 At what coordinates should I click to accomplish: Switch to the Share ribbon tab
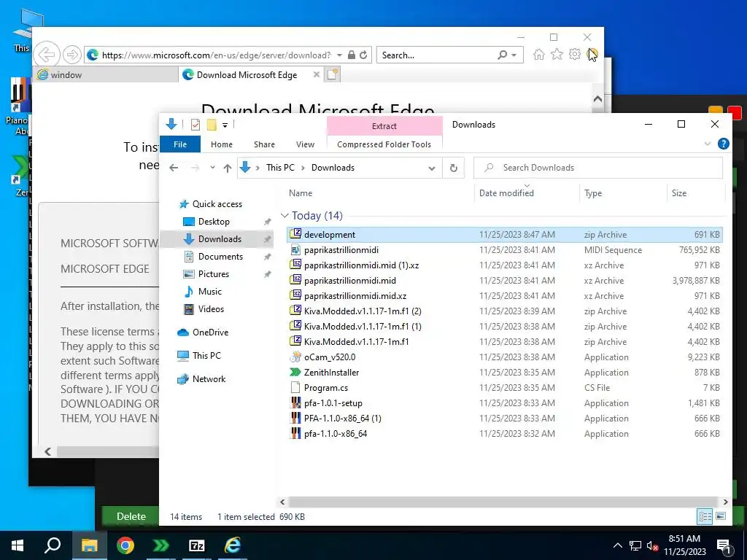pos(264,144)
